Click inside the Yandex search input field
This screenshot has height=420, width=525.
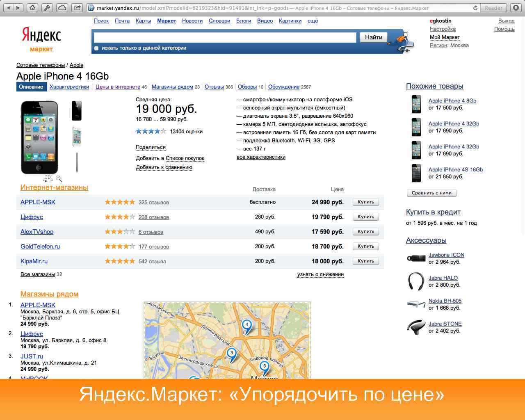(x=225, y=37)
